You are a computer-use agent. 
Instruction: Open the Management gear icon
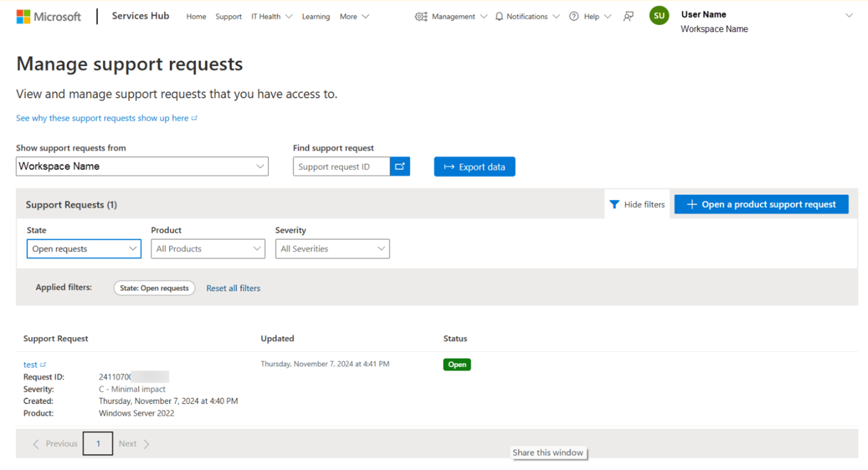pyautogui.click(x=421, y=16)
